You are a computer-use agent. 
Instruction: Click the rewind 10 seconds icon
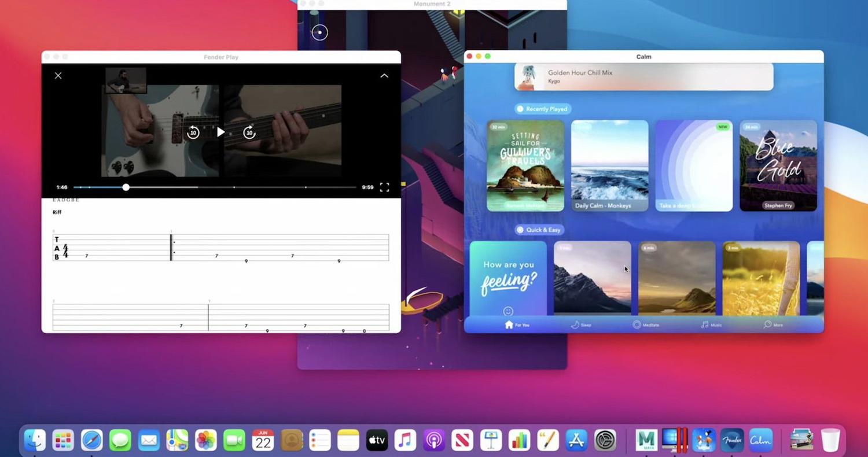[x=193, y=132]
